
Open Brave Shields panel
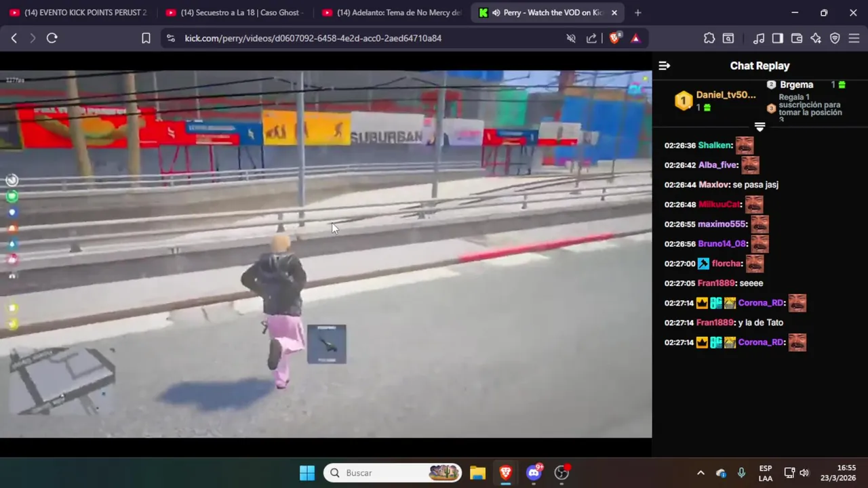[x=614, y=38]
